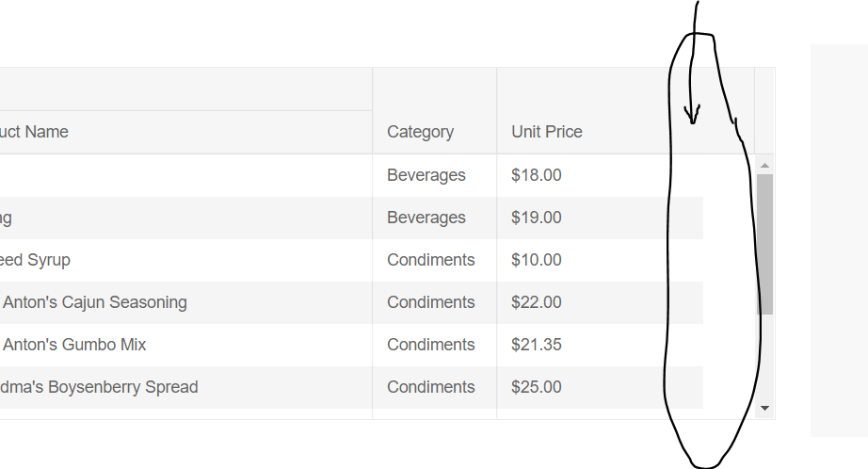868x469 pixels.
Task: Click the scrollbar track below the thumb
Action: point(764,357)
